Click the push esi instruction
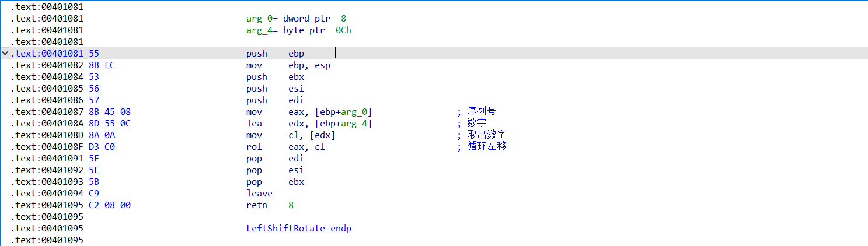Image resolution: width=868 pixels, height=246 pixels. pos(274,89)
